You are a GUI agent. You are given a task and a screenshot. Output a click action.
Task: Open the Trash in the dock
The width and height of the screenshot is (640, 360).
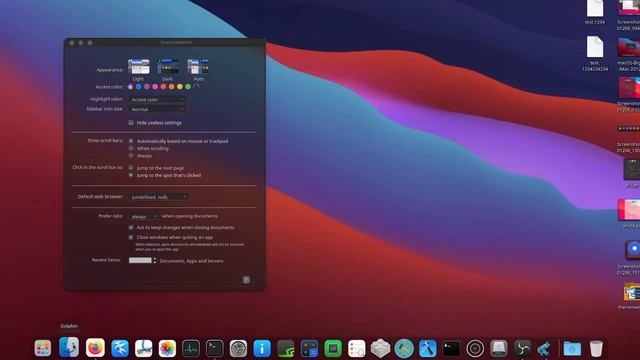596,348
